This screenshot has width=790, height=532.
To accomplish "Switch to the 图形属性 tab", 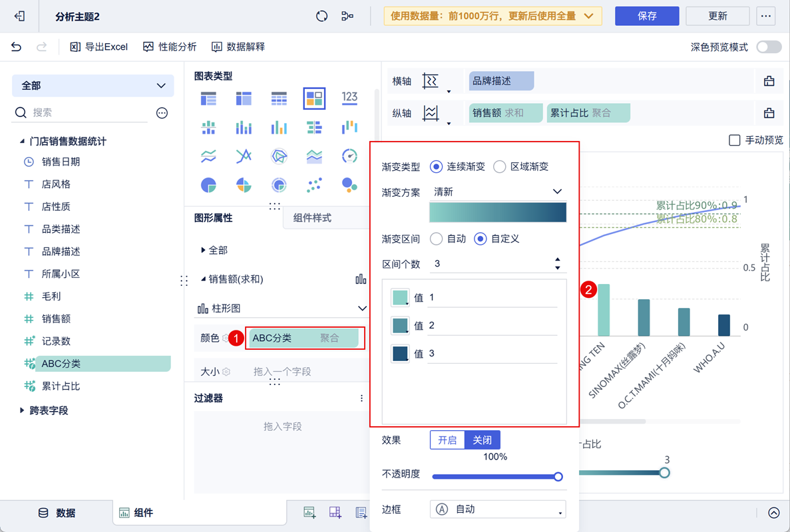I will click(214, 218).
